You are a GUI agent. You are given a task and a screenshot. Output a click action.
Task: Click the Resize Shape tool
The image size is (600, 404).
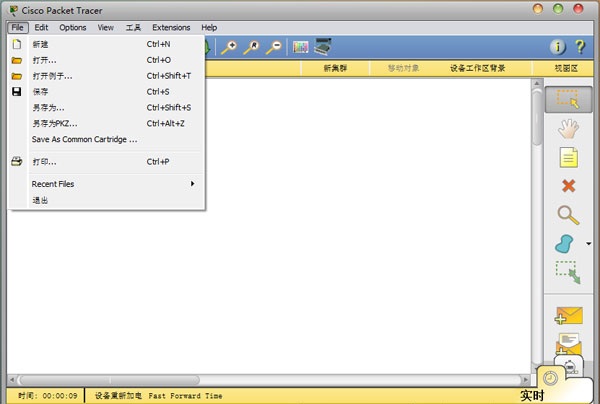click(568, 272)
